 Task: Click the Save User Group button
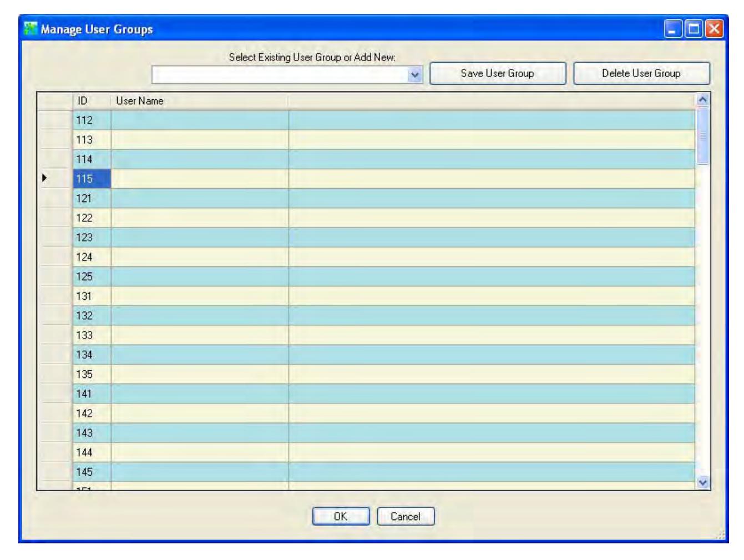[x=498, y=73]
